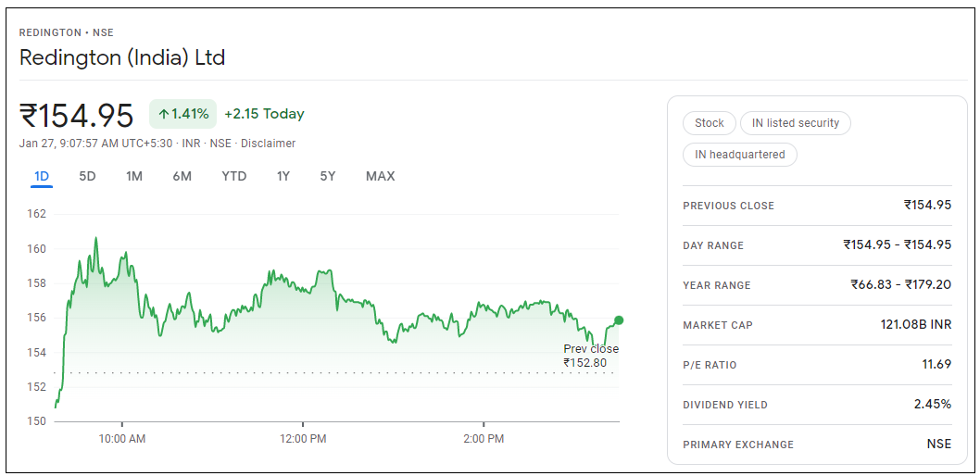Viewport: 980px width, 476px height.
Task: Switch to the 5D chart range
Action: tap(87, 176)
